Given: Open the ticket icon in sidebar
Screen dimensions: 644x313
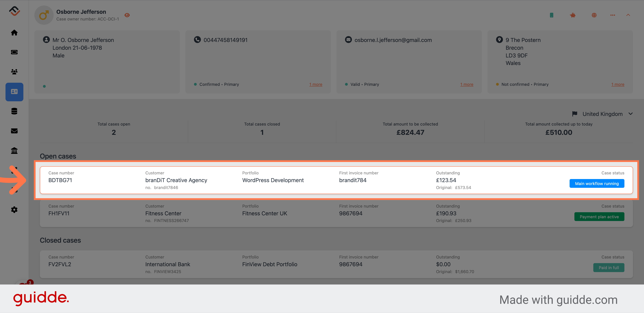Looking at the screenshot, I should [x=14, y=52].
